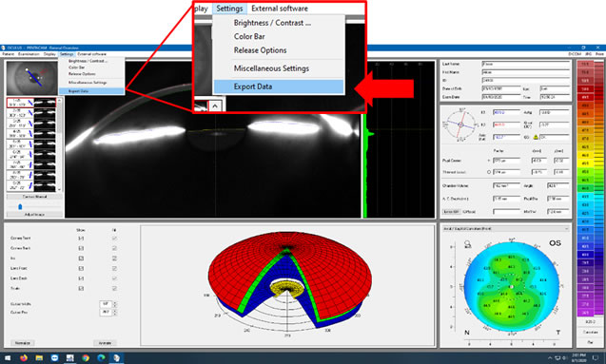Open Google Chrome in the taskbar
This screenshot has width=606, height=364.
tap(86, 358)
